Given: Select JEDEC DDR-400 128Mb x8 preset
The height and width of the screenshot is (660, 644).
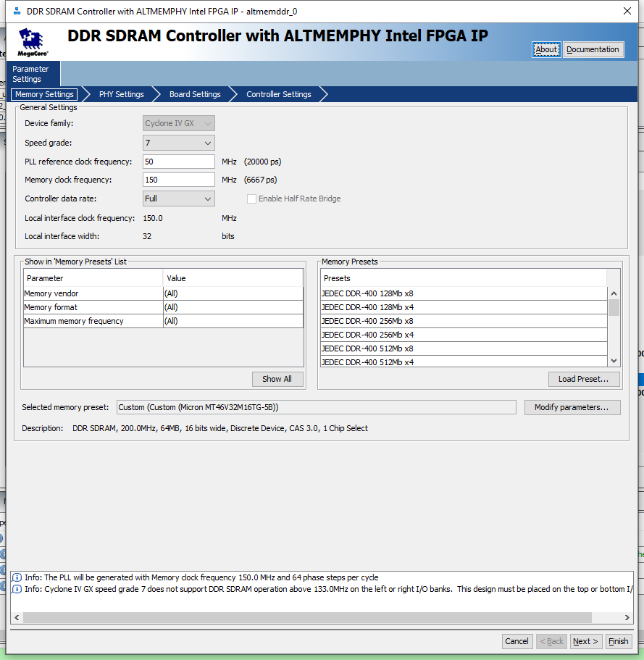Looking at the screenshot, I should 464,293.
